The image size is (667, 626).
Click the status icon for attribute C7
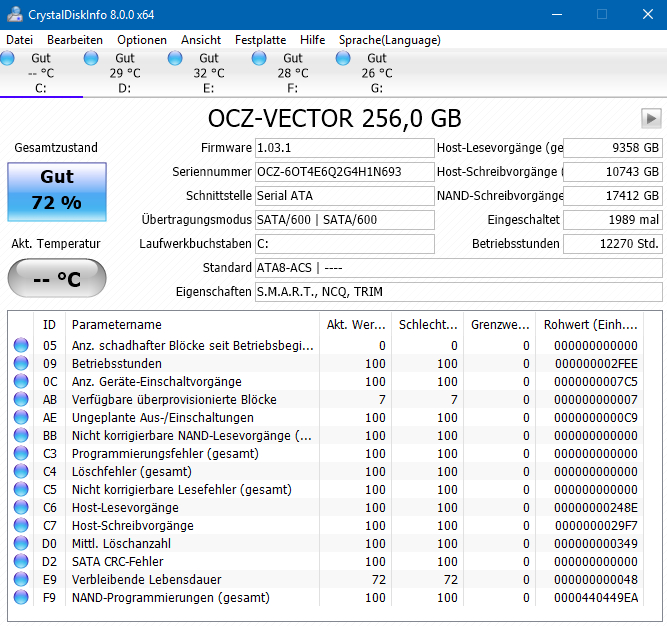click(21, 525)
